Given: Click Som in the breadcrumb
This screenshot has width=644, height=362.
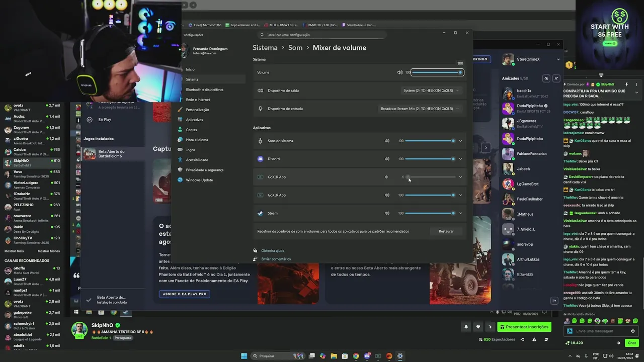Looking at the screenshot, I should pos(295,48).
